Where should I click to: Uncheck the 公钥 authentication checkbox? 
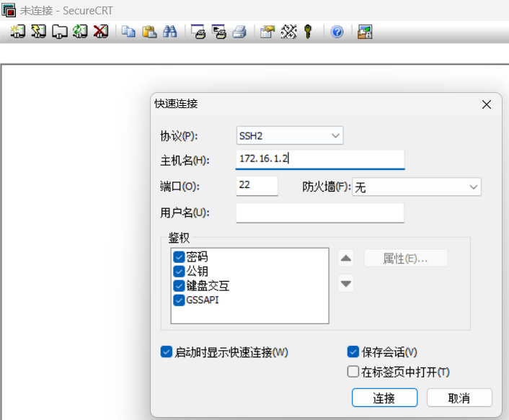(x=179, y=271)
